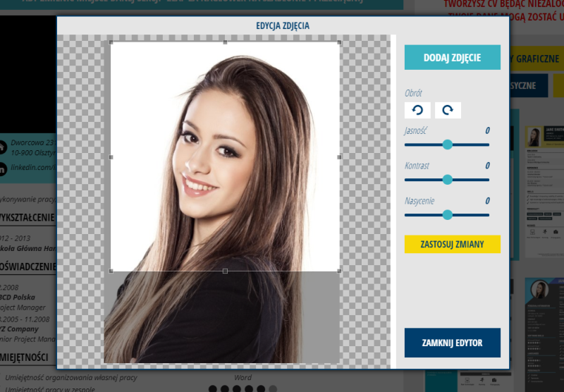Click the top-center crop handle
This screenshot has width=564, height=392.
coord(226,43)
